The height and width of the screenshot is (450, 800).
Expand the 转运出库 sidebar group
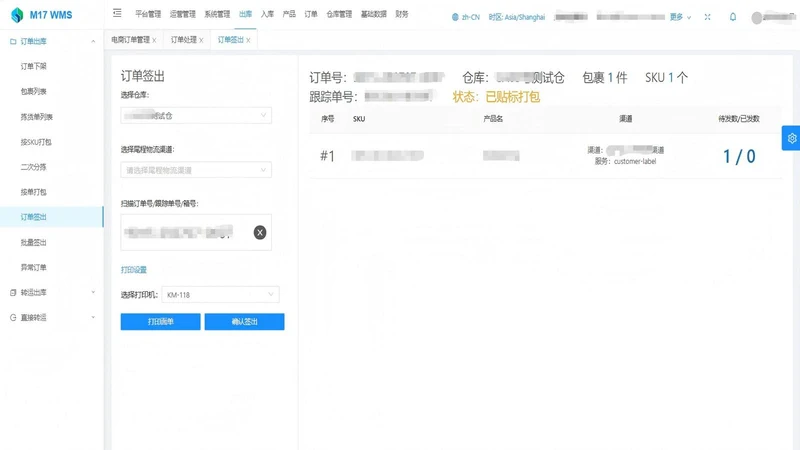point(93,292)
